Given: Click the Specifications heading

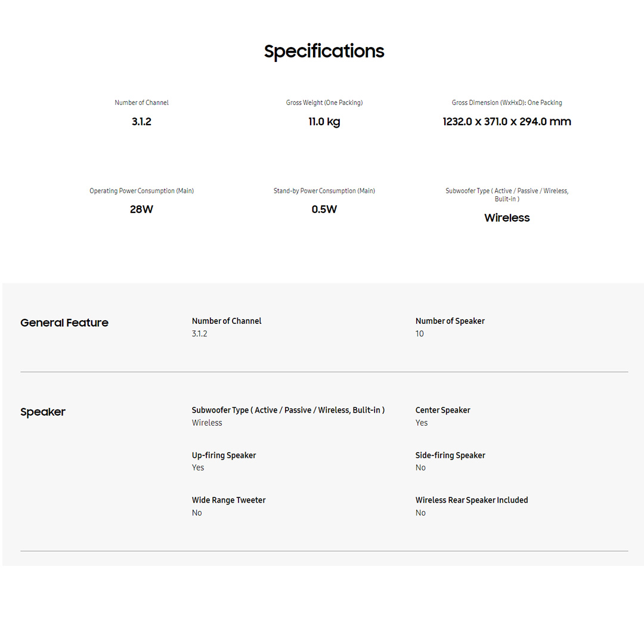Looking at the screenshot, I should [x=324, y=51].
